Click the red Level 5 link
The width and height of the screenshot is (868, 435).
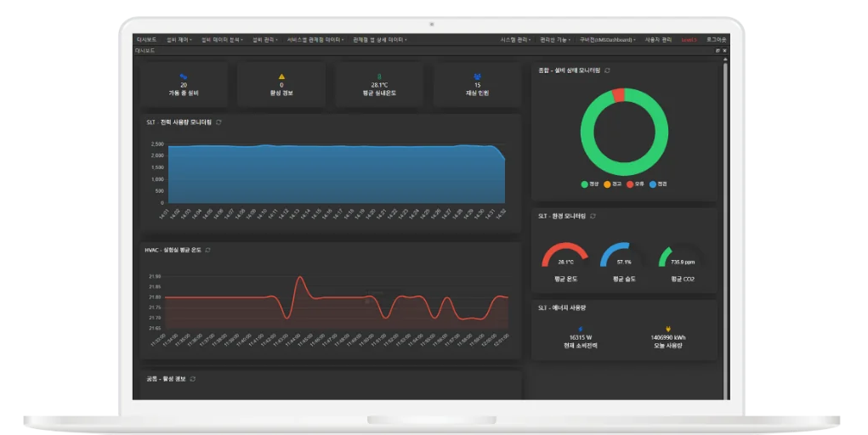point(689,40)
